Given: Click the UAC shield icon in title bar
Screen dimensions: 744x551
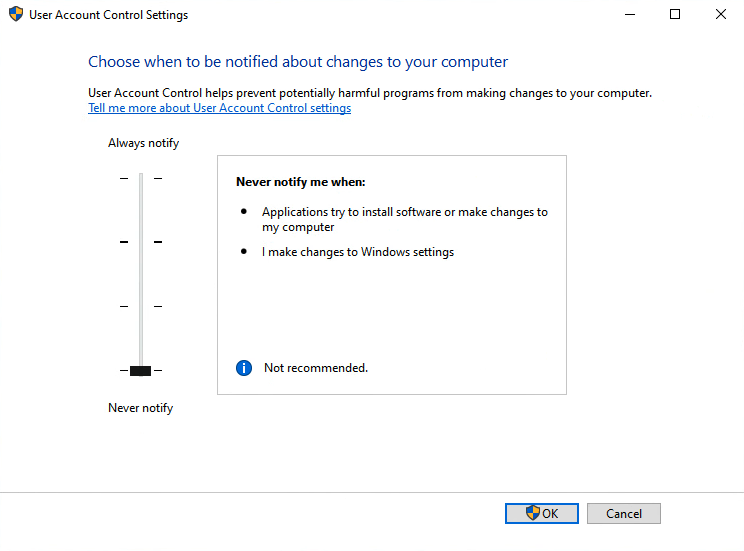Looking at the screenshot, I should pos(15,15).
